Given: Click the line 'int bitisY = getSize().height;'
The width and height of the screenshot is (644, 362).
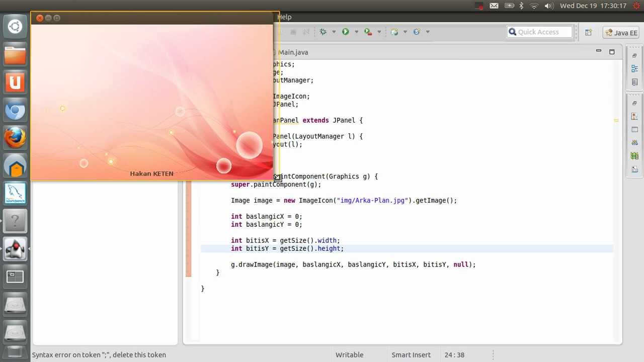Looking at the screenshot, I should coord(287,248).
